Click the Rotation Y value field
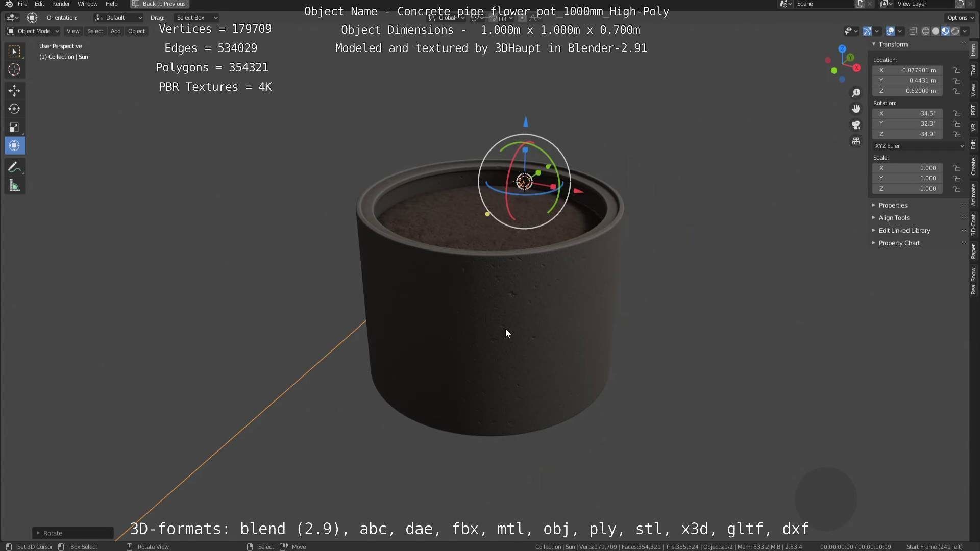Screen dimensions: 980x551 [x=908, y=123]
